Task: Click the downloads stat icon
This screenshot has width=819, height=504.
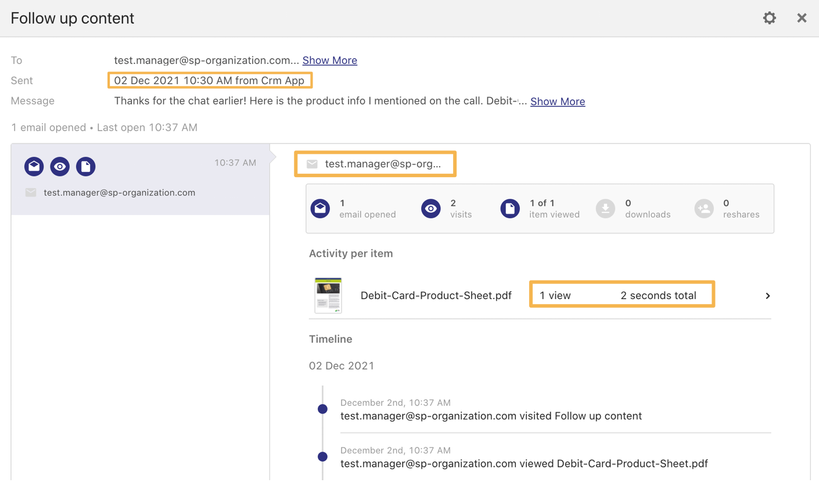Action: coord(605,208)
